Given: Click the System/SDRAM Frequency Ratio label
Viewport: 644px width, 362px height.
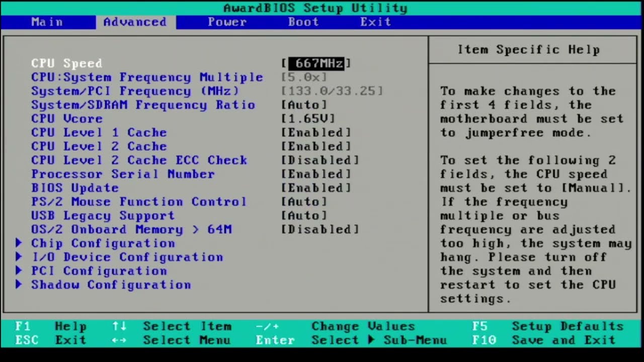Looking at the screenshot, I should [x=143, y=105].
